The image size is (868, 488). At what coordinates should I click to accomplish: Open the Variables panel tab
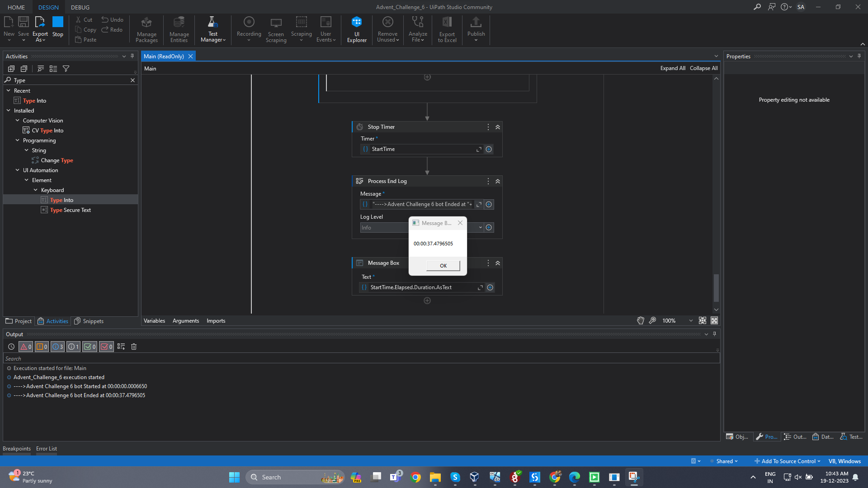[154, 321]
